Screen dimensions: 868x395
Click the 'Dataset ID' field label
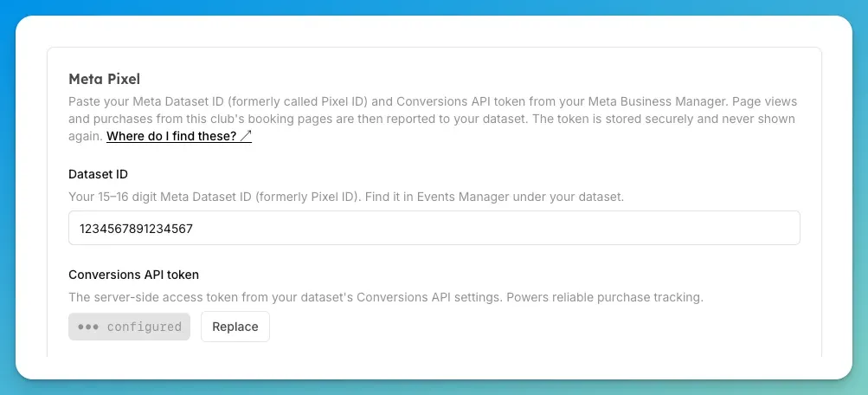point(98,174)
